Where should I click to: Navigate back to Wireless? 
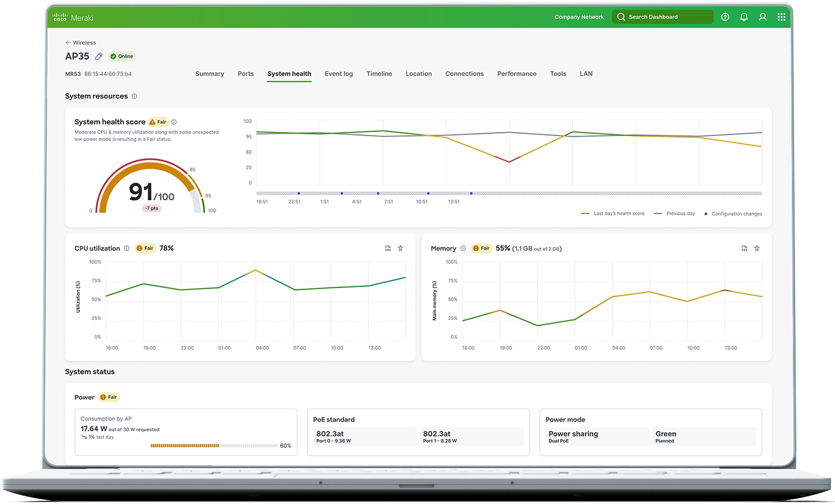point(80,43)
